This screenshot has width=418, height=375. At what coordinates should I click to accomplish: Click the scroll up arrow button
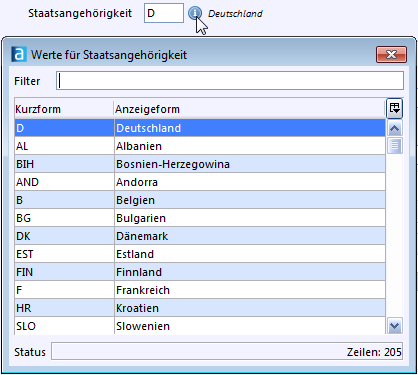395,128
